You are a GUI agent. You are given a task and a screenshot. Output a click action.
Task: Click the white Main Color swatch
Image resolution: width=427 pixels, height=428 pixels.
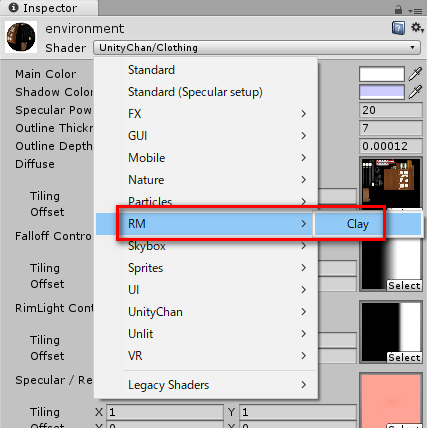point(382,74)
